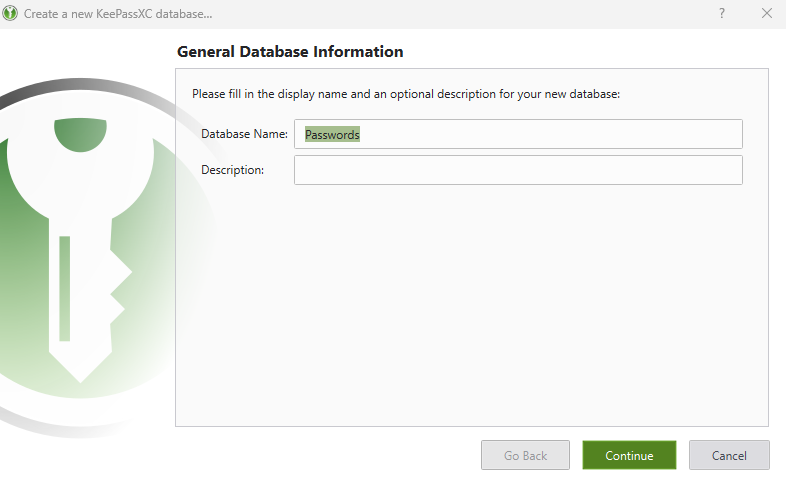786x482 pixels.
Task: Close the database creation wizard window
Action: click(x=766, y=14)
